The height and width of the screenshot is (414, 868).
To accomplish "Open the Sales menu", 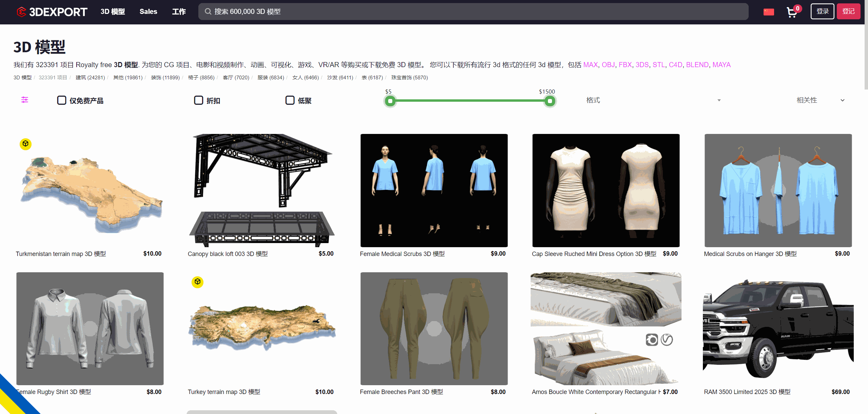I will [x=148, y=11].
